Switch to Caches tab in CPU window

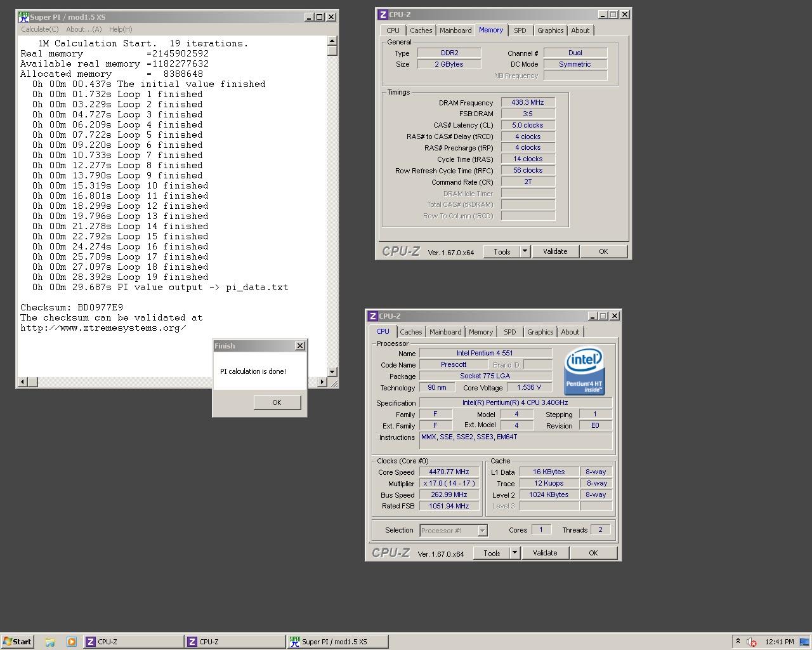(x=410, y=332)
